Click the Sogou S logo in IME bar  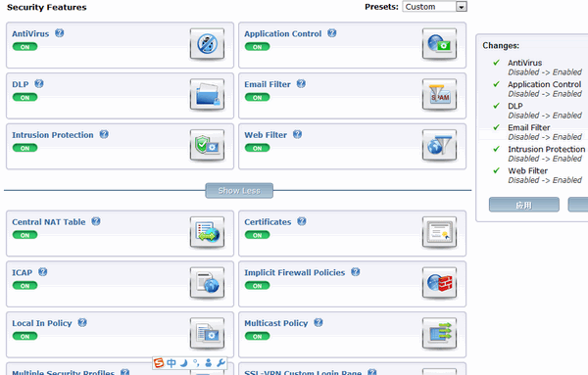coord(159,362)
